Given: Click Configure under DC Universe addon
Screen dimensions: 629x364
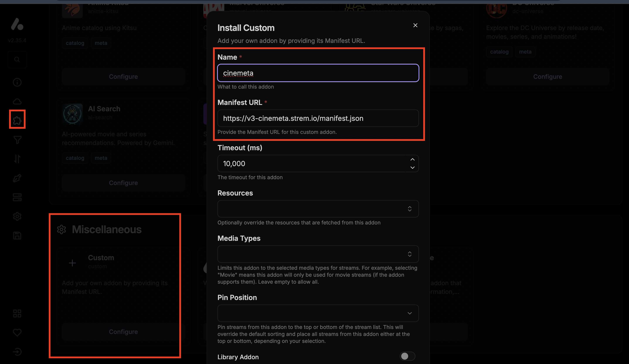Looking at the screenshot, I should point(548,77).
